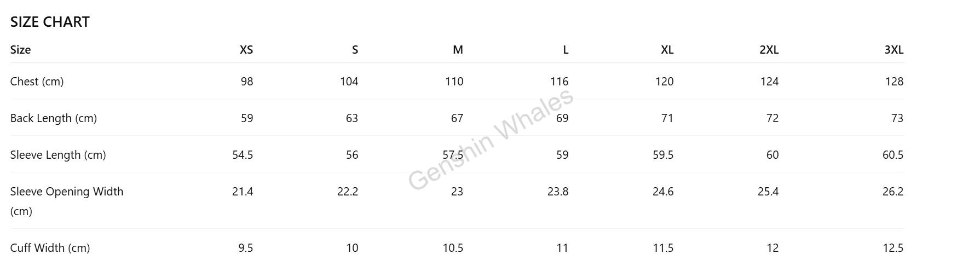This screenshot has width=980, height=277.
Task: Click back length value 67 for M
Action: pos(457,118)
